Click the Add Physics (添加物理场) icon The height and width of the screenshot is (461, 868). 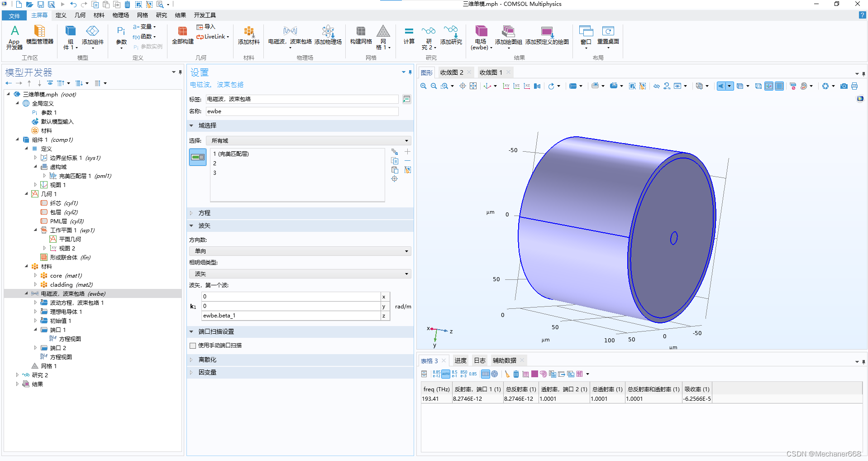[328, 35]
